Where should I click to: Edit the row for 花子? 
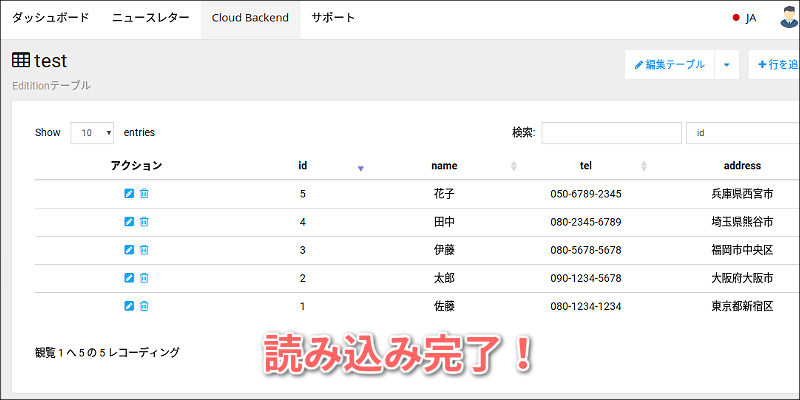point(129,193)
